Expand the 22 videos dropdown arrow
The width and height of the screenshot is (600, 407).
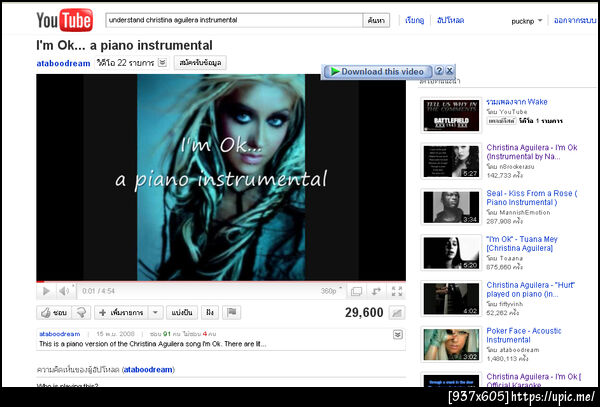click(162, 63)
